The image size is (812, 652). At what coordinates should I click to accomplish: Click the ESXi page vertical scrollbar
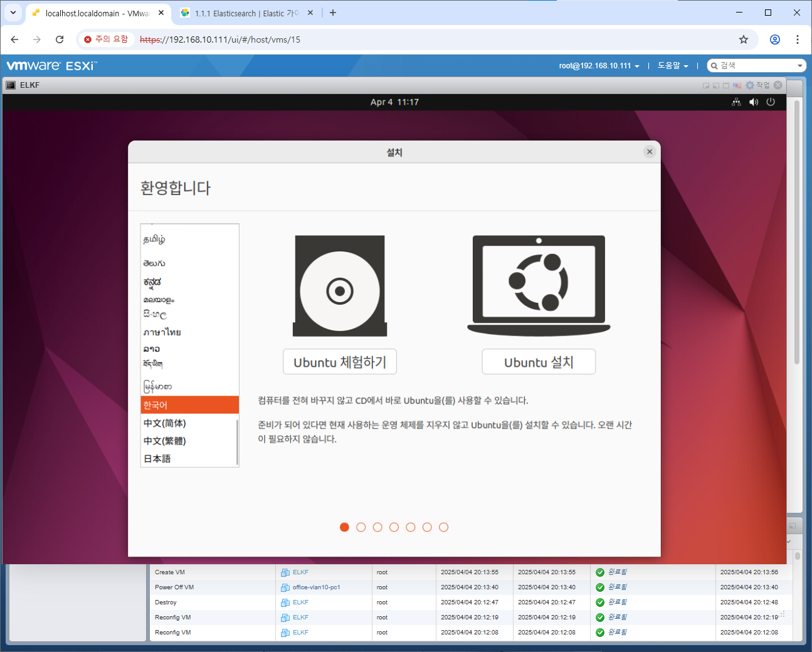click(797, 232)
